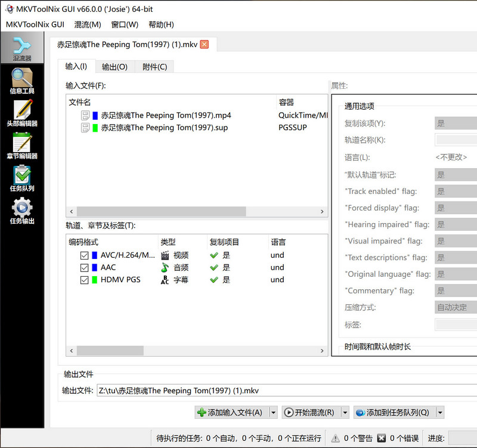Click the audio note icon in the AAC row
The image size is (477, 448).
pyautogui.click(x=165, y=267)
